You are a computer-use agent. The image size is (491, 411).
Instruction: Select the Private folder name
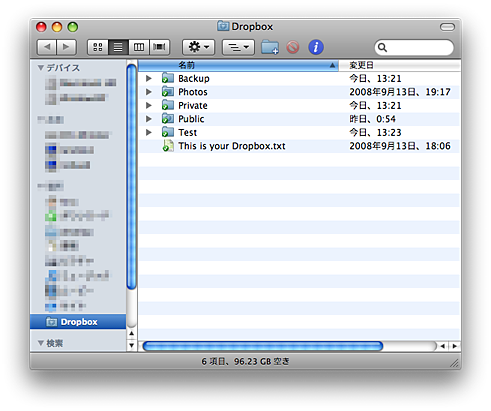[193, 106]
